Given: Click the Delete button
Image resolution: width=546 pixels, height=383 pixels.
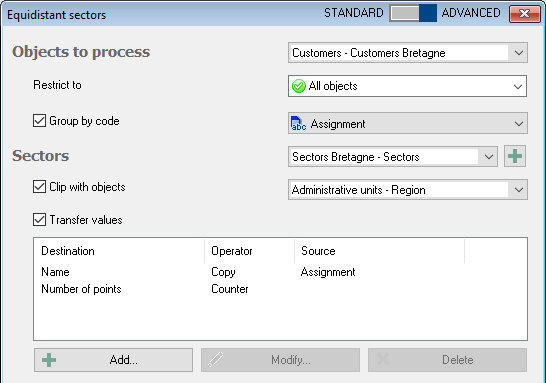Looking at the screenshot, I should click(x=447, y=360).
